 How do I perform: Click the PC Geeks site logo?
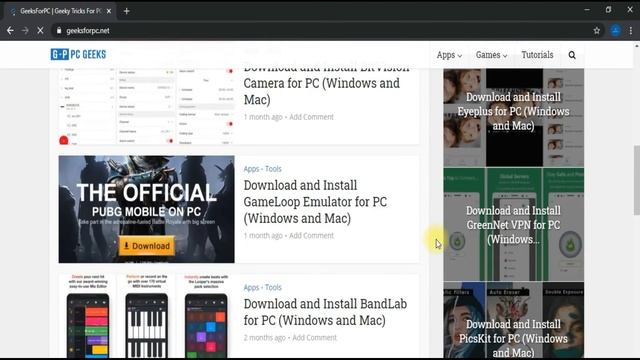tap(78, 54)
